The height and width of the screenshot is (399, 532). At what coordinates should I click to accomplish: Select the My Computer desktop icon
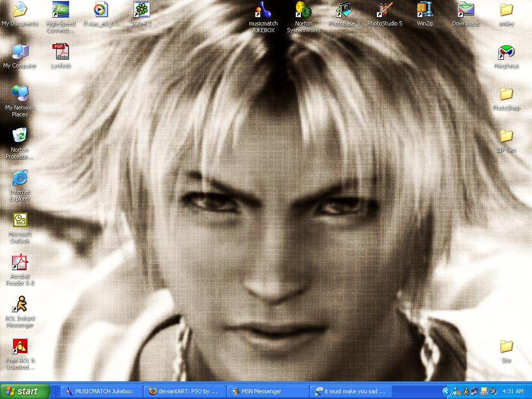(20, 51)
